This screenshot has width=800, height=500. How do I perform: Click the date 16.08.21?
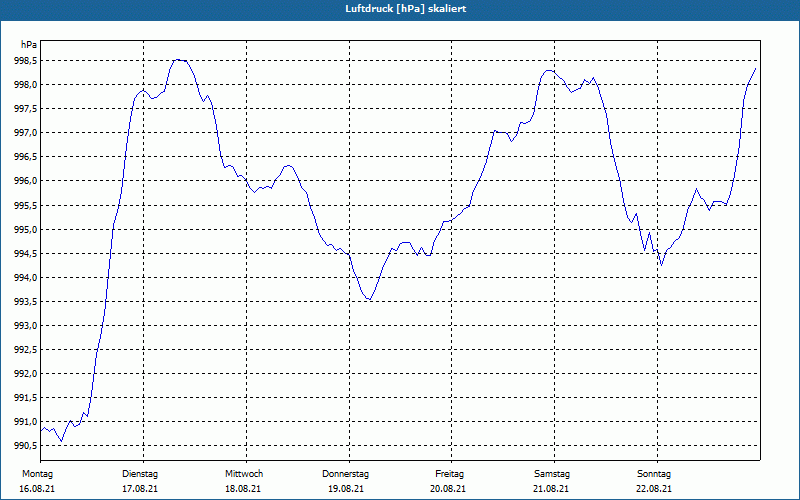click(37, 489)
